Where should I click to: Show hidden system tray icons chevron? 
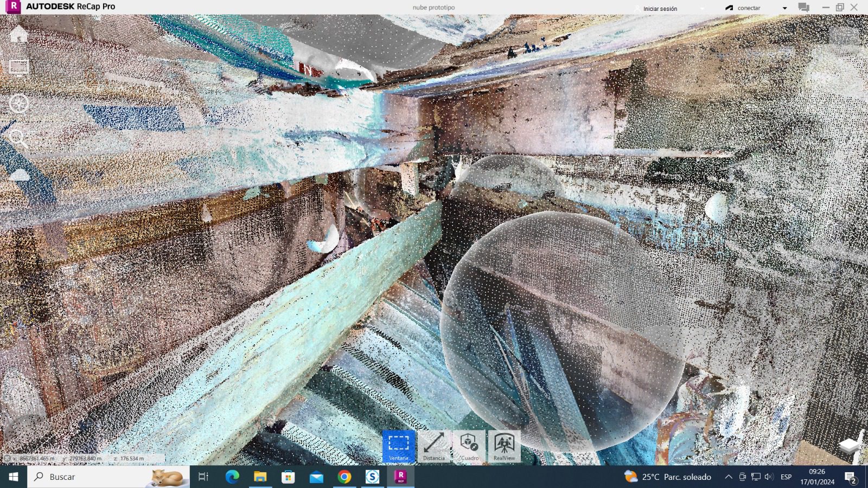[728, 477]
